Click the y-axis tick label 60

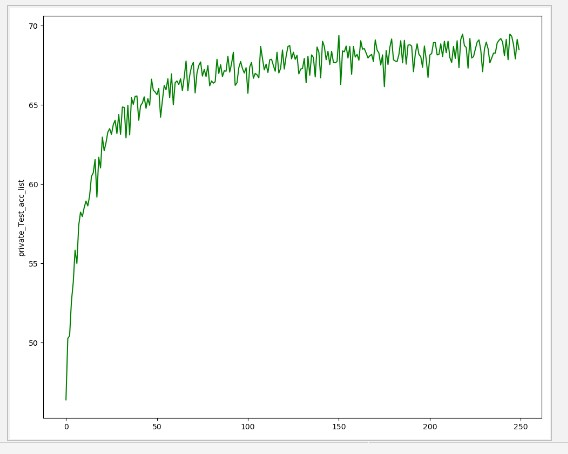(x=33, y=184)
